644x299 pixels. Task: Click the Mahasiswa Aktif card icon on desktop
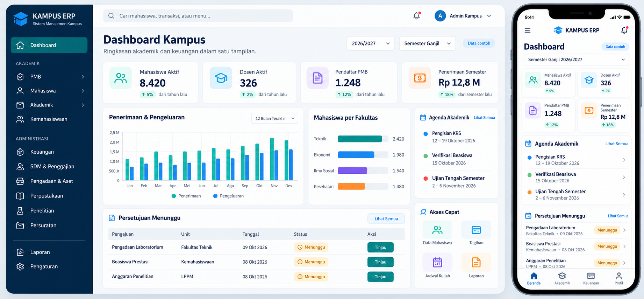tap(121, 78)
